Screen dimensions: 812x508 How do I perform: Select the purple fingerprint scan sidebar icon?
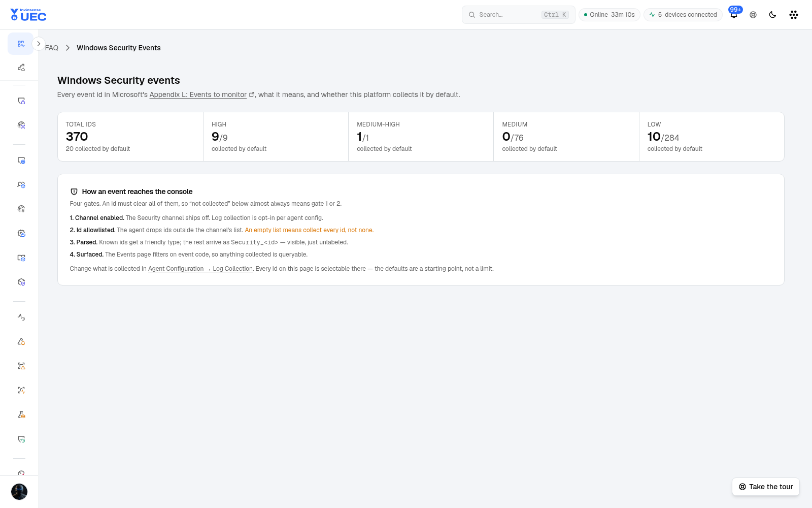21,125
